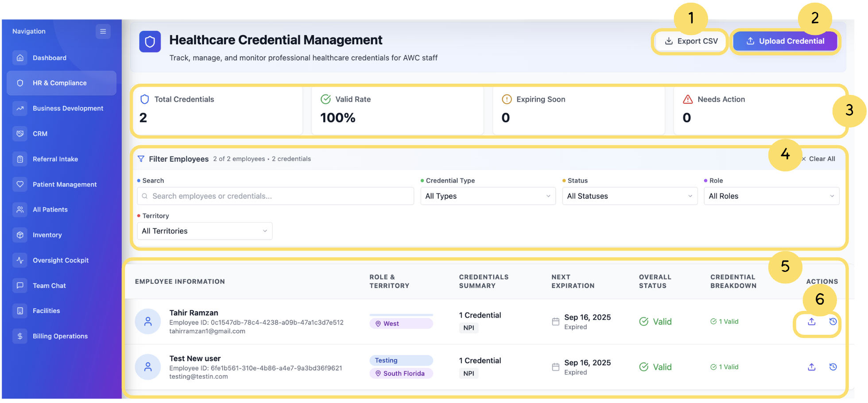Expand the Credential Type dropdown
Image resolution: width=868 pixels, height=403 pixels.
[x=488, y=196]
